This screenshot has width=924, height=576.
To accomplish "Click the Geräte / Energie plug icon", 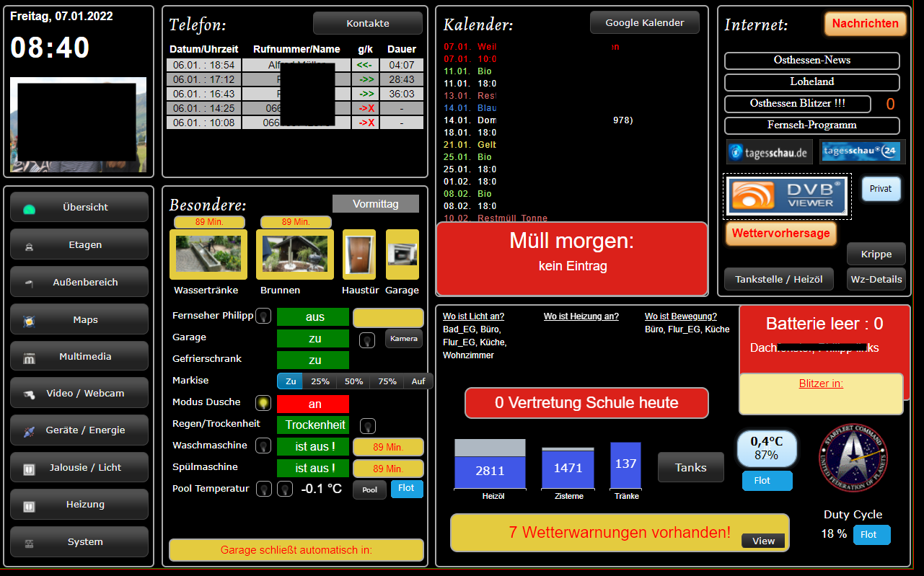I will tap(30, 431).
